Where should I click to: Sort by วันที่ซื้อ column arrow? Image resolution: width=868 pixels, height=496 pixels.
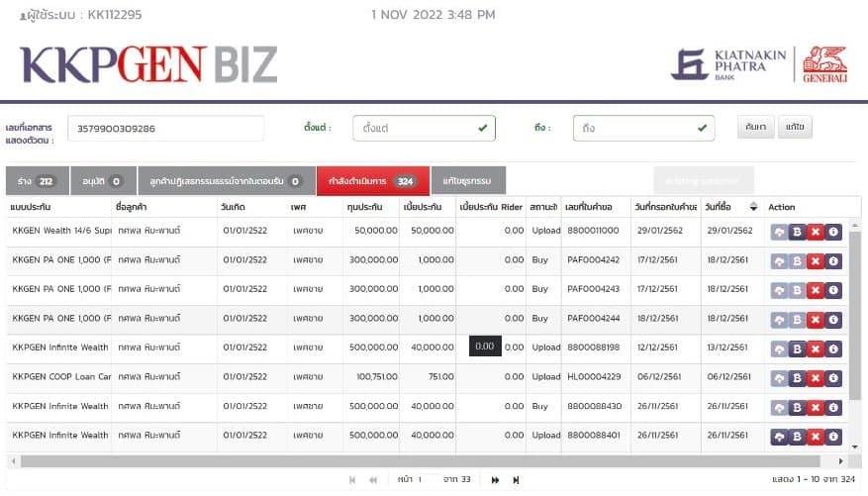coord(754,207)
